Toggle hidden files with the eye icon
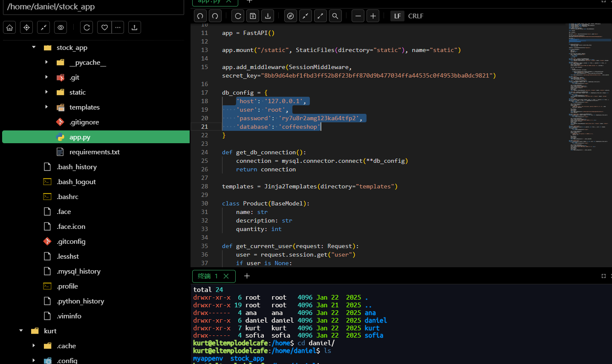The height and width of the screenshot is (364, 612). [61, 27]
